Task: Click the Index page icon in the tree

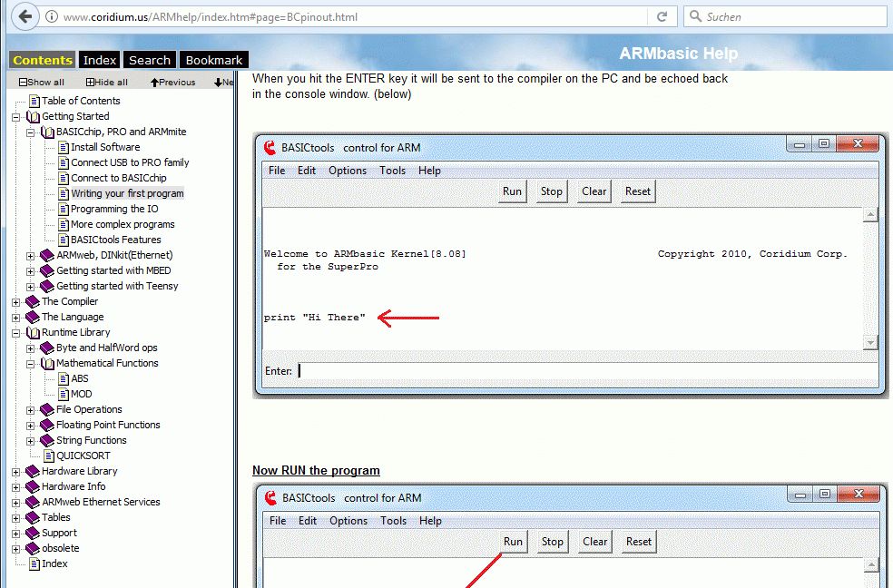Action: 34,564
